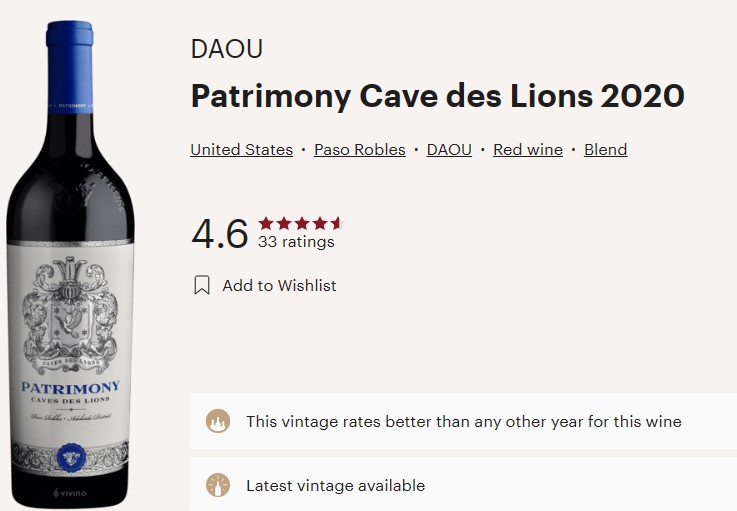Click the Patrimony Cave des Lions 2020 heading
Viewport: 737px width, 511px height.
pyautogui.click(x=437, y=97)
